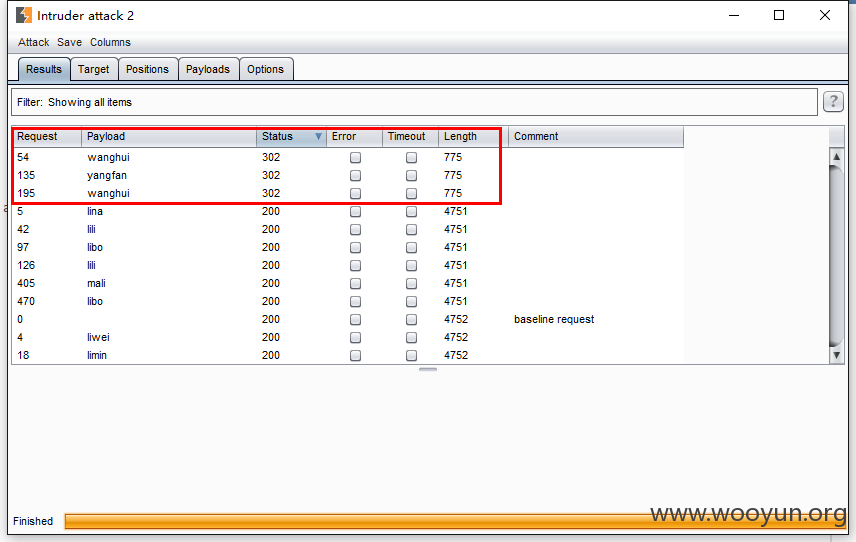This screenshot has height=542, width=856.
Task: Maximize the Intruder attack 2 window
Action: coord(779,15)
